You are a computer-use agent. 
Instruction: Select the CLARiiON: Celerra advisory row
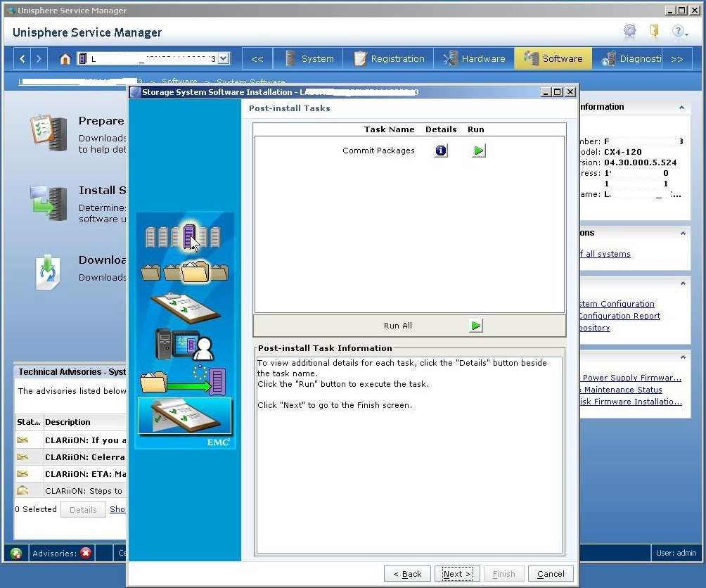click(x=71, y=457)
